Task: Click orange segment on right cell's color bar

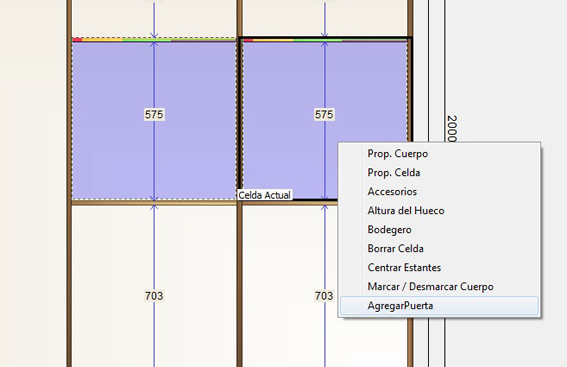Action: pyautogui.click(x=273, y=40)
